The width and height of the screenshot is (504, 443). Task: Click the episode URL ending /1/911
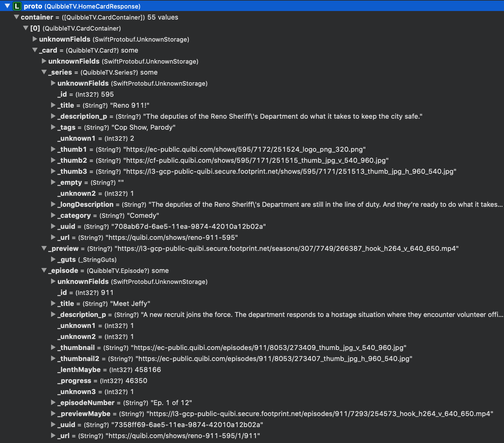pyautogui.click(x=183, y=436)
